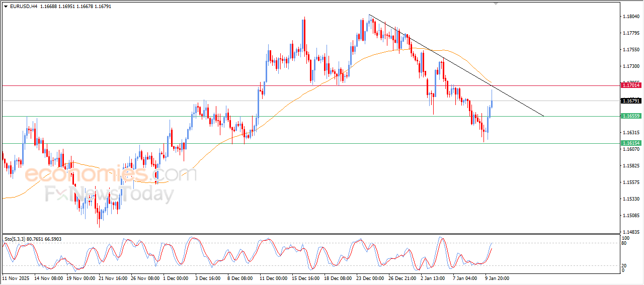The height and width of the screenshot is (285, 644).
Task: Click the stochastic 80 level label
Action: 624,243
